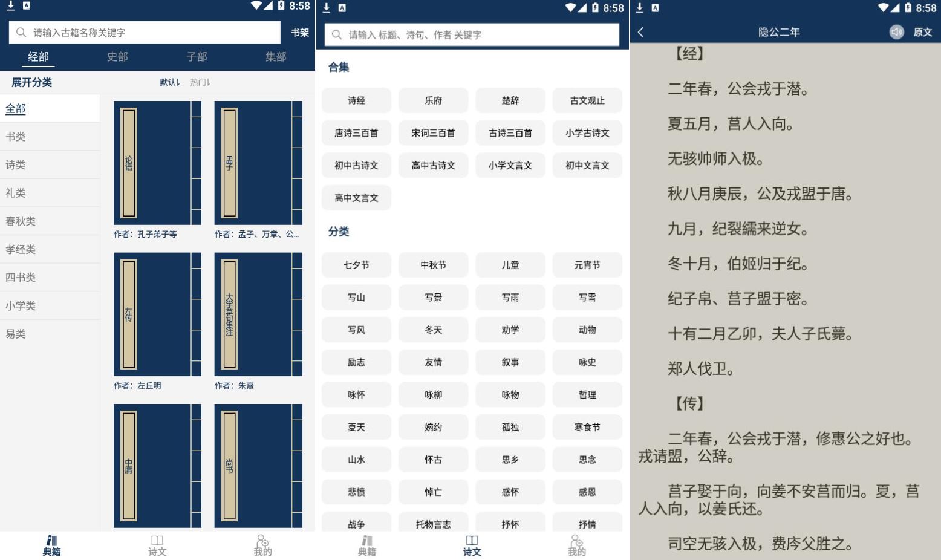
Task: Open 典籍 tab in second screen's bottom bar
Action: click(367, 545)
